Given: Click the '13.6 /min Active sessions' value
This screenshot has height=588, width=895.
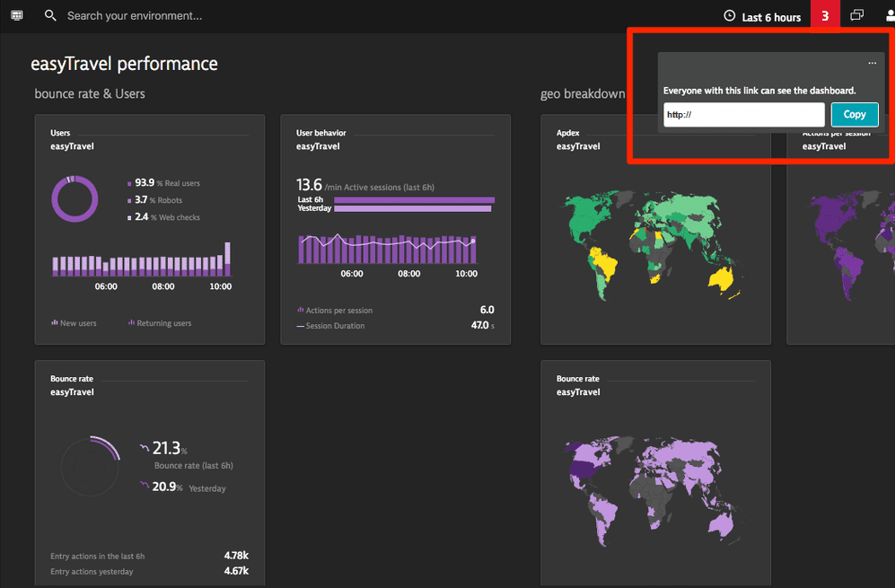Looking at the screenshot, I should pos(365,185).
